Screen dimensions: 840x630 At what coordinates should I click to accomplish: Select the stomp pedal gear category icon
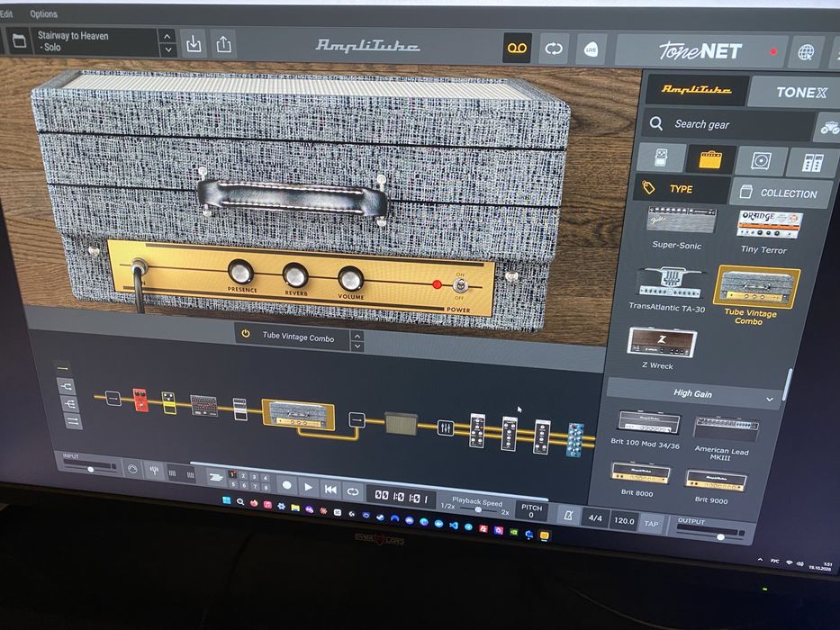662,157
